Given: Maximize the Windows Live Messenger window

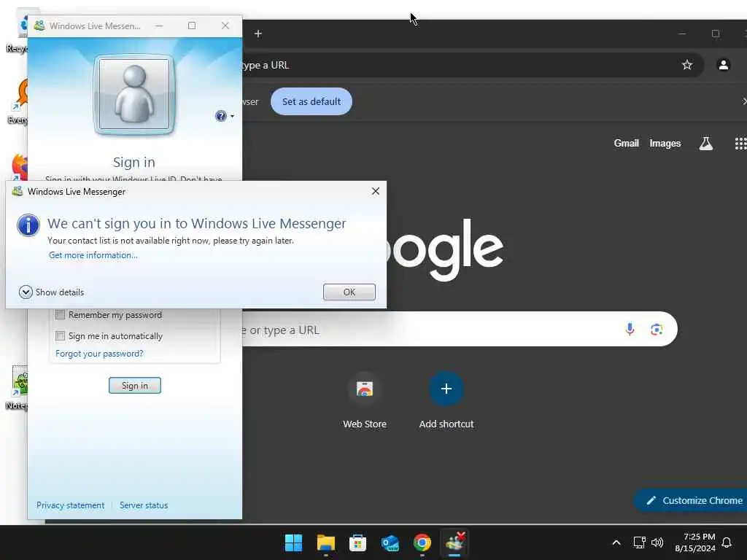Looking at the screenshot, I should coord(192,26).
